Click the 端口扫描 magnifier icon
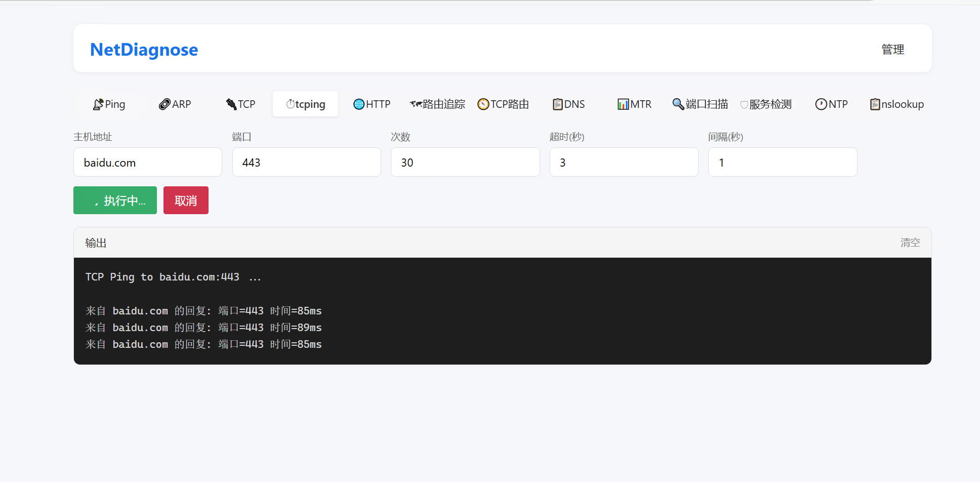Viewport: 980px width, 482px height. [678, 104]
